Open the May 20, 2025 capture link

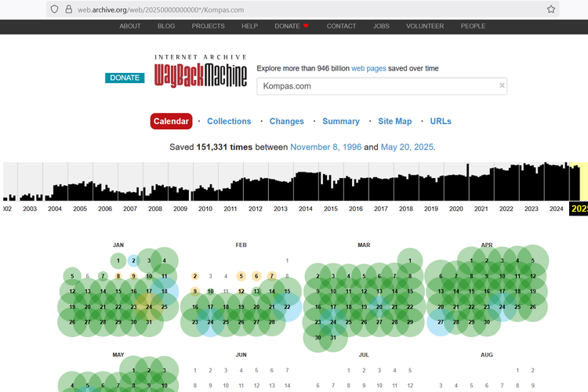click(406, 147)
